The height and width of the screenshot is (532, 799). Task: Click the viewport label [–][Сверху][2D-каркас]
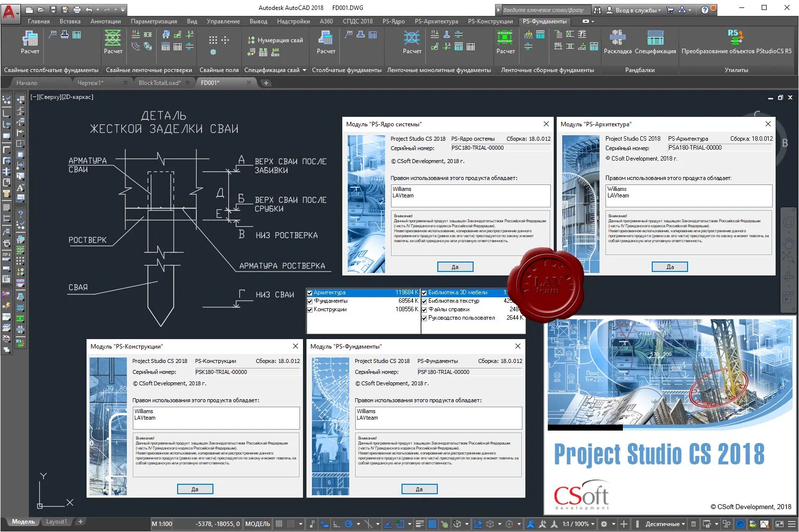62,97
